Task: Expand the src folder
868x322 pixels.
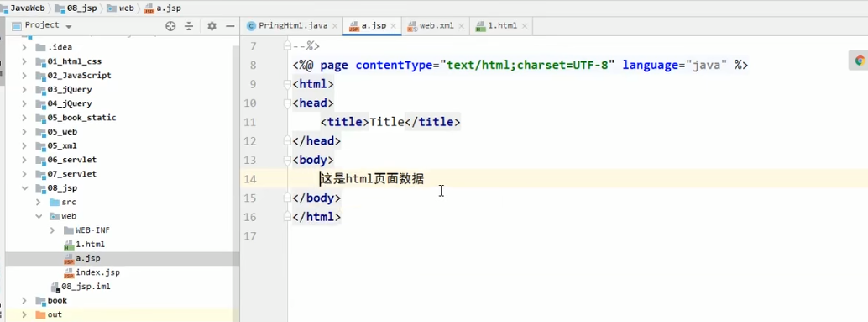Action: (x=39, y=203)
